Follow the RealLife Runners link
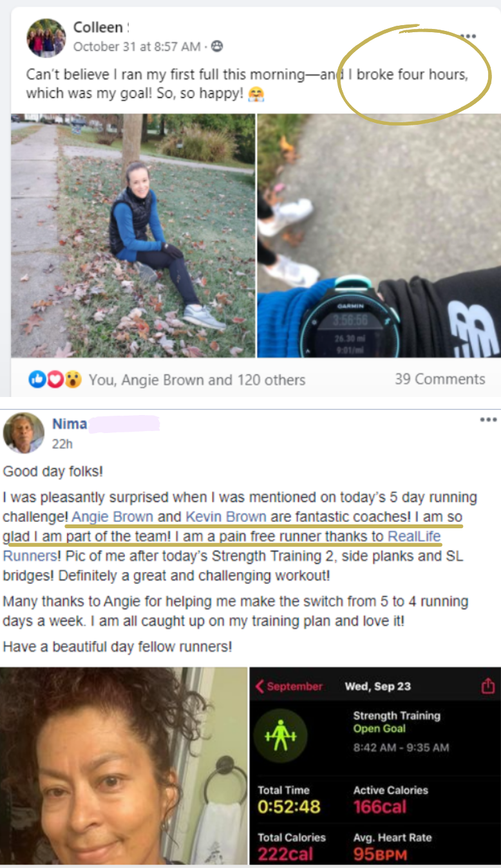 (x=222, y=546)
